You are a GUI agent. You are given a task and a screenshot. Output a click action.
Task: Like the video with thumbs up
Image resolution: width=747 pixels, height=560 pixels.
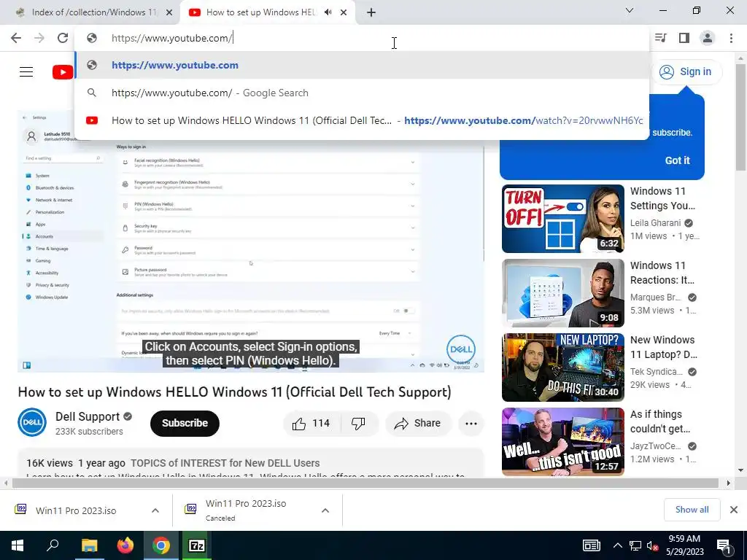311,424
